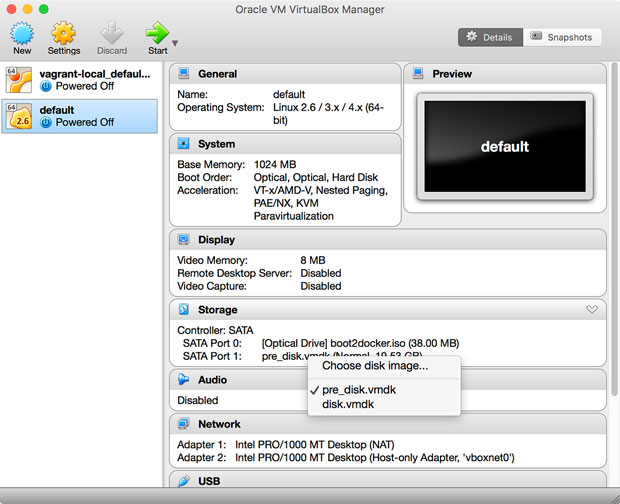Select the default VM entry
Screen dimensions: 620x504
click(x=79, y=116)
